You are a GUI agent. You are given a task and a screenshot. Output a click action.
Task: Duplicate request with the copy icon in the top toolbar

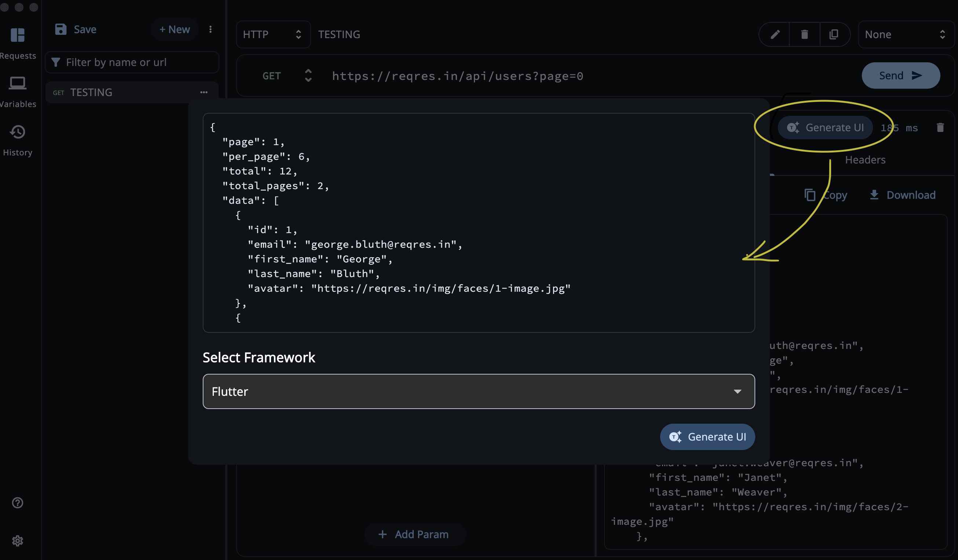(x=834, y=34)
